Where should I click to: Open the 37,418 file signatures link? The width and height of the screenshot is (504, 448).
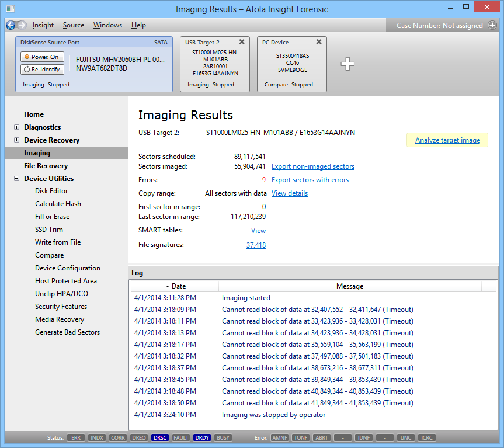click(256, 245)
